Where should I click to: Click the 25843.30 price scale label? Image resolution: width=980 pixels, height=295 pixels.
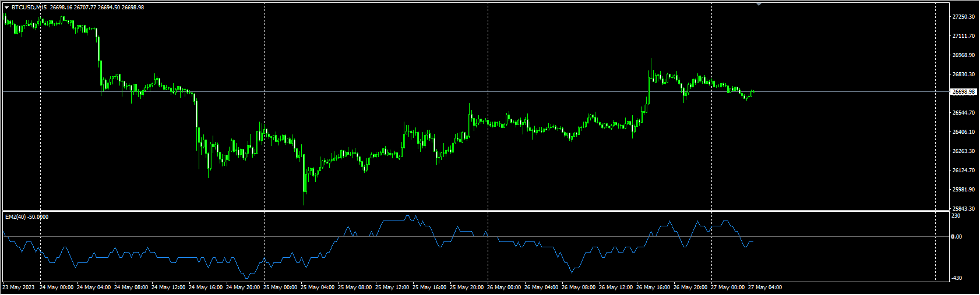[x=963, y=209]
